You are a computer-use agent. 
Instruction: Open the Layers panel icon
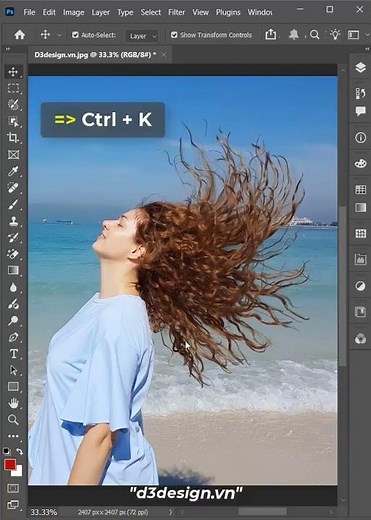[x=360, y=68]
